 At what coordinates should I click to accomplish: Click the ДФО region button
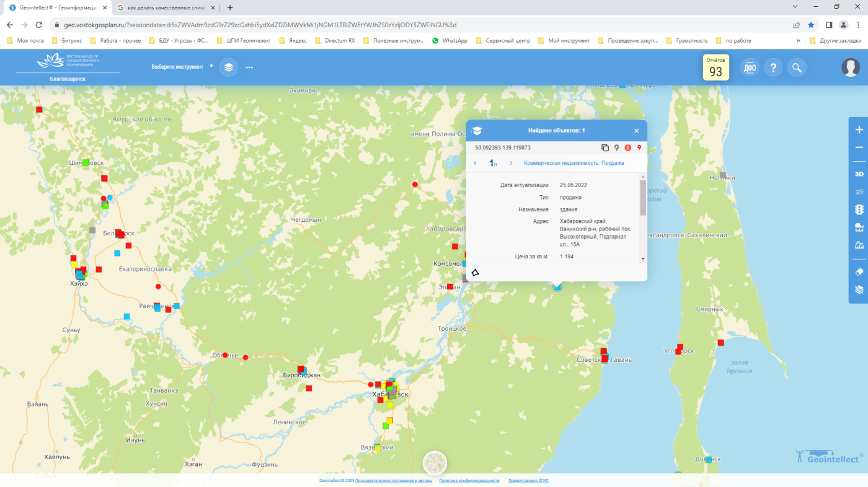tap(750, 68)
